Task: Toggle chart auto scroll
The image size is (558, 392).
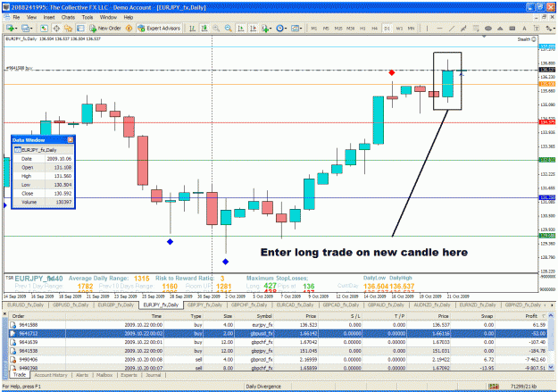Action: pyautogui.click(x=240, y=28)
